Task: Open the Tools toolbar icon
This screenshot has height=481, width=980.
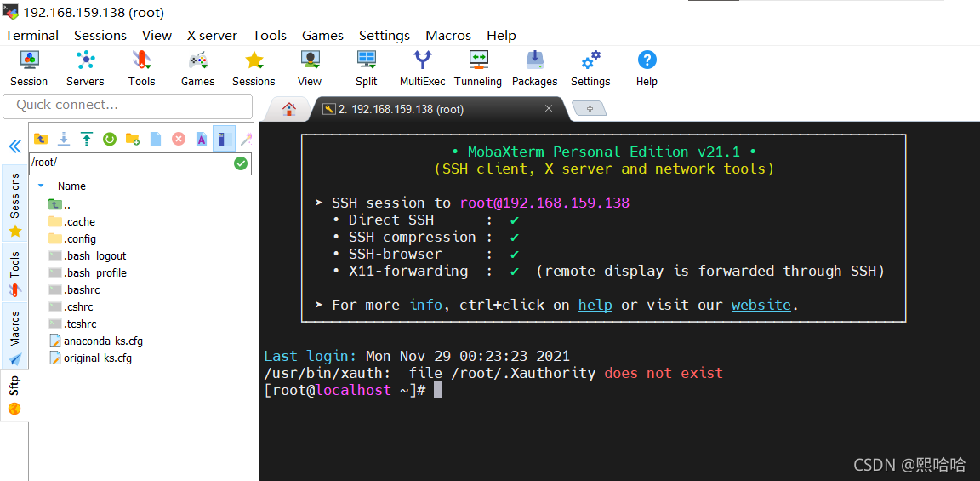Action: 142,69
